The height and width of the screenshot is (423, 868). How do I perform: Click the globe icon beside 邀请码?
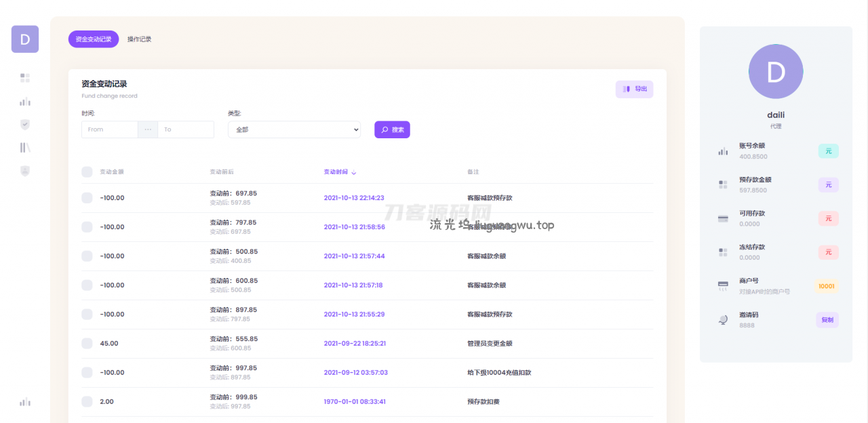pyautogui.click(x=723, y=320)
